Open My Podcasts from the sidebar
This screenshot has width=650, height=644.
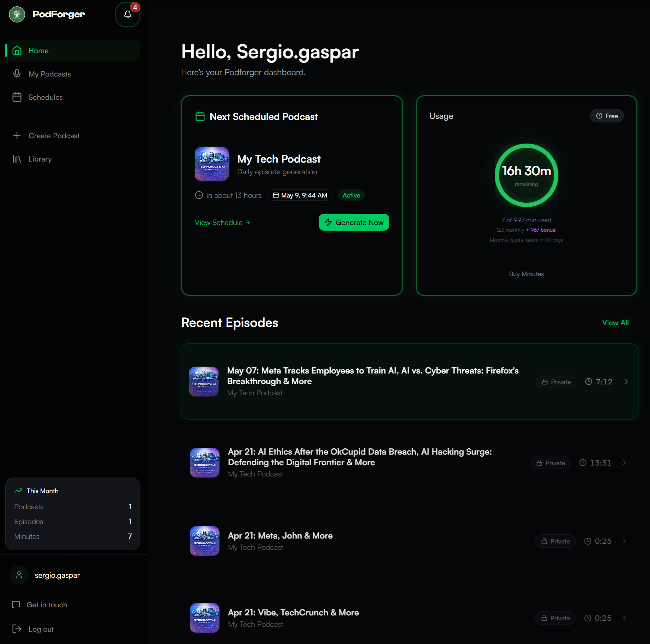tap(73, 74)
